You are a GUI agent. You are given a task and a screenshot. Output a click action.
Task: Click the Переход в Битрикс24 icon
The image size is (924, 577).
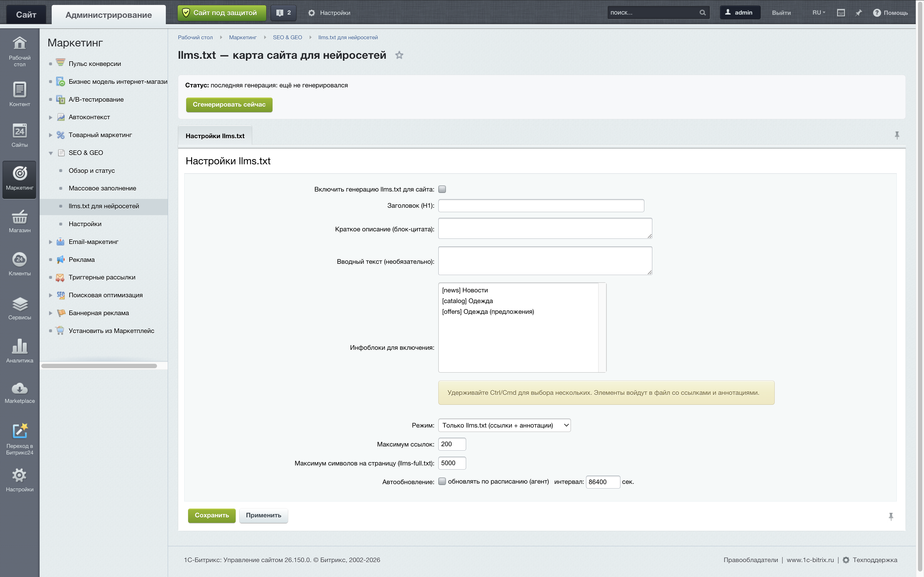tap(20, 431)
